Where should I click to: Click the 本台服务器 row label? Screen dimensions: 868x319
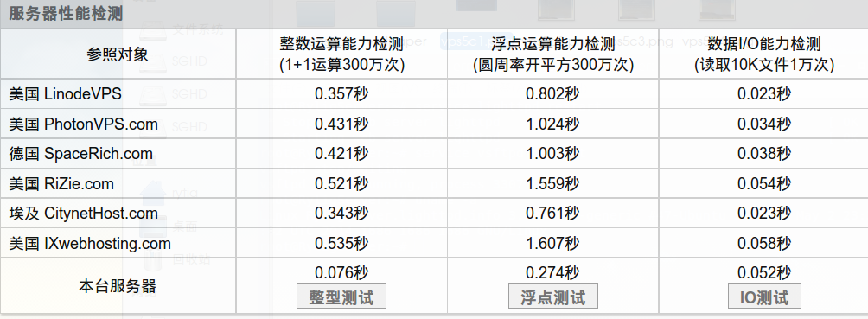[x=118, y=286]
